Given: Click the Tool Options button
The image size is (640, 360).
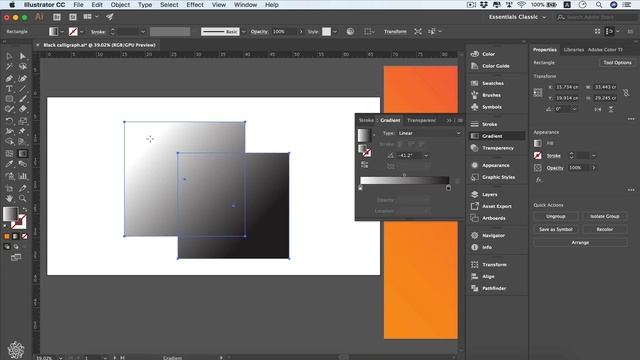Looking at the screenshot, I should coord(617,62).
